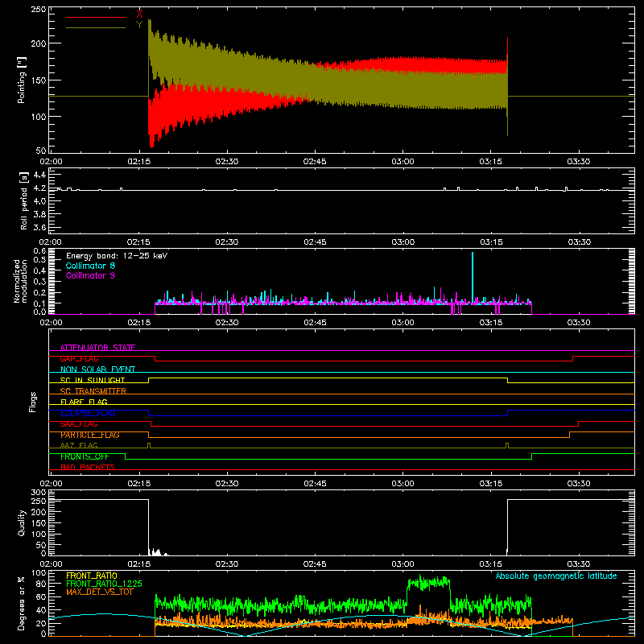Click 02:30 tick label under Roll period plot
The width and height of the screenshot is (644, 644).
click(227, 242)
